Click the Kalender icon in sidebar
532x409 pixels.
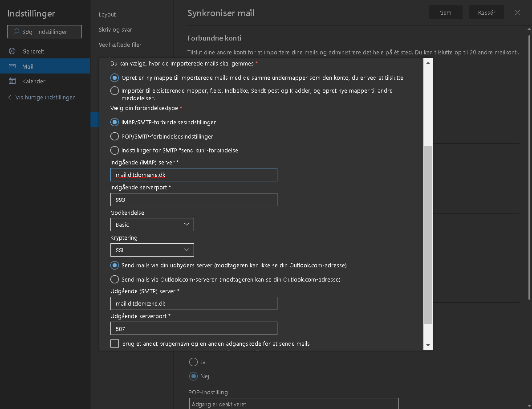click(x=12, y=81)
